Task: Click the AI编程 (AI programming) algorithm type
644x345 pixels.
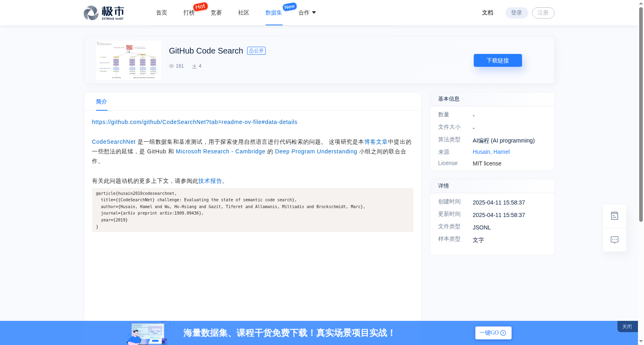Action: tap(504, 140)
